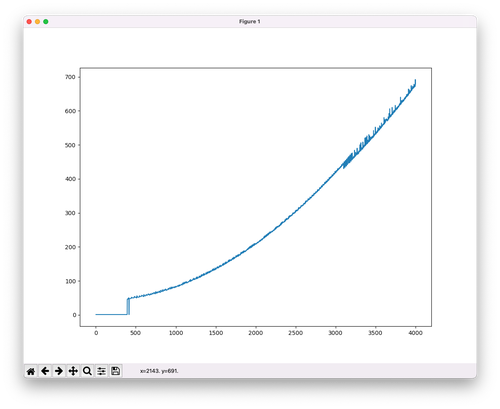This screenshot has height=409, width=500.
Task: Open Configure subplots sliders icon
Action: coord(101,371)
